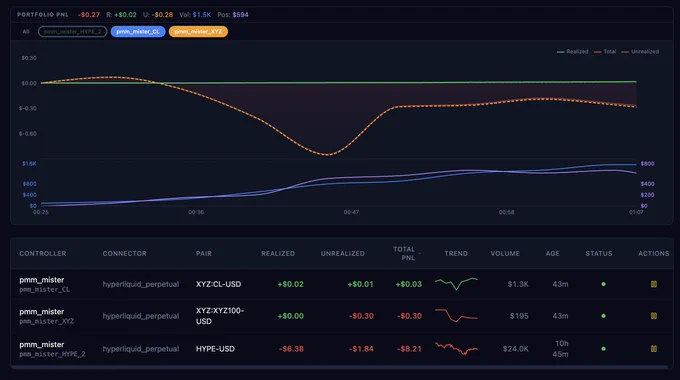680x380 pixels.
Task: Click the $195 volume value
Action: [519, 316]
